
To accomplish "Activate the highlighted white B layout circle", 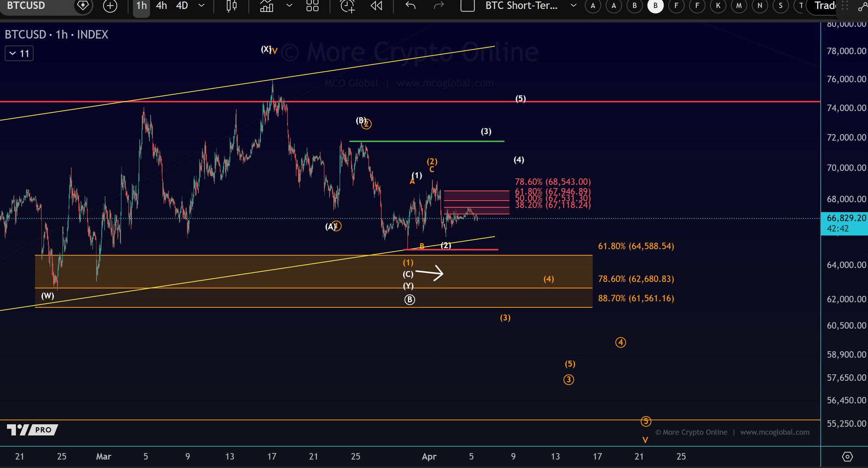I will 655,6.
